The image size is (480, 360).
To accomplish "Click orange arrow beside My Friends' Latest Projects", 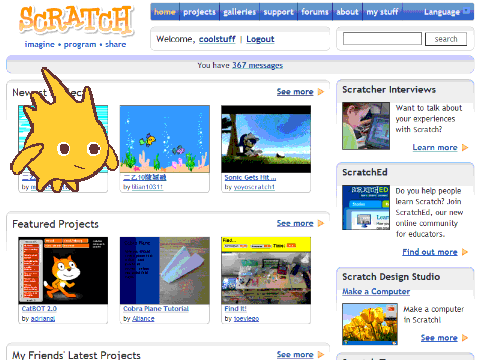I will pos(321,354).
